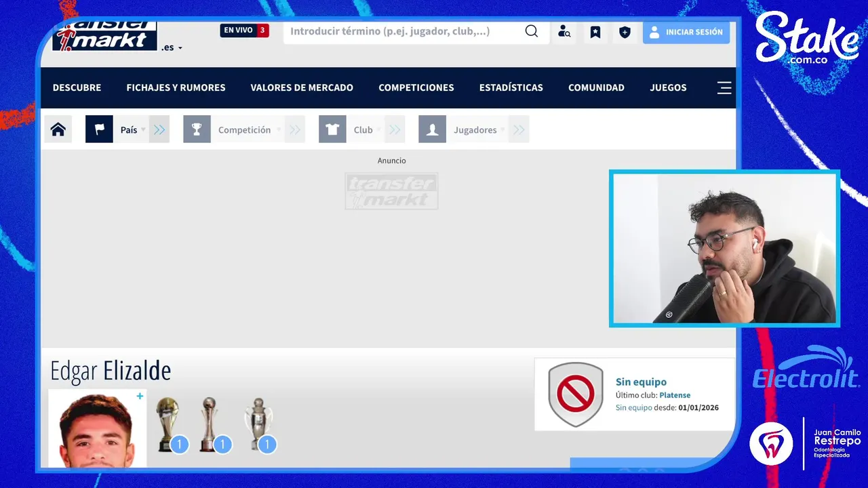Open the hamburger menu icon
The width and height of the screenshot is (868, 488).
[724, 87]
